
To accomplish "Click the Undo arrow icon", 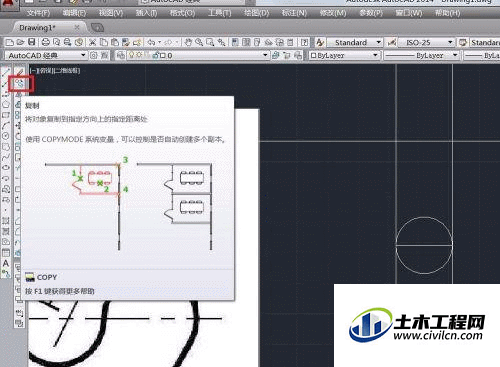I will click(152, 42).
